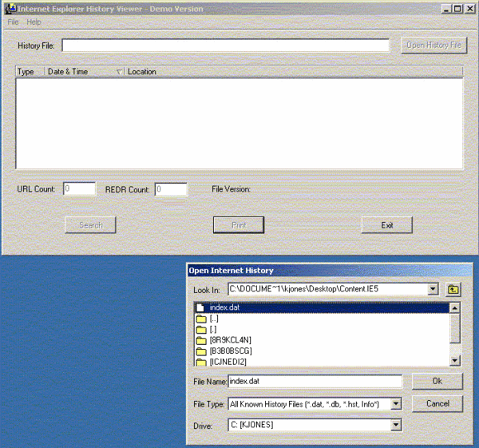This screenshot has height=448, width=479.
Task: Select the index.dat file icon
Action: coord(201,307)
